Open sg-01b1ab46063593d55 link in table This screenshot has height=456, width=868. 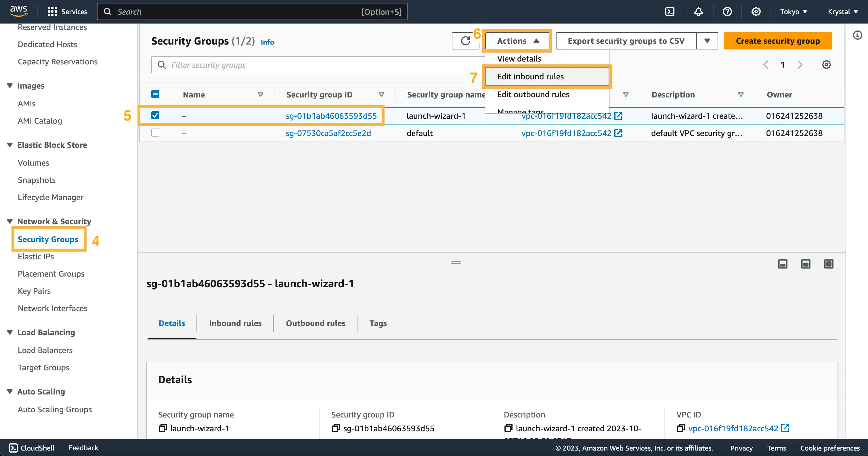click(x=331, y=116)
